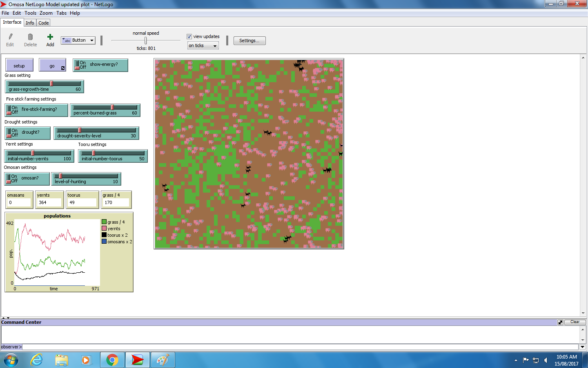
Task: Open the Edit menu
Action: pos(17,13)
